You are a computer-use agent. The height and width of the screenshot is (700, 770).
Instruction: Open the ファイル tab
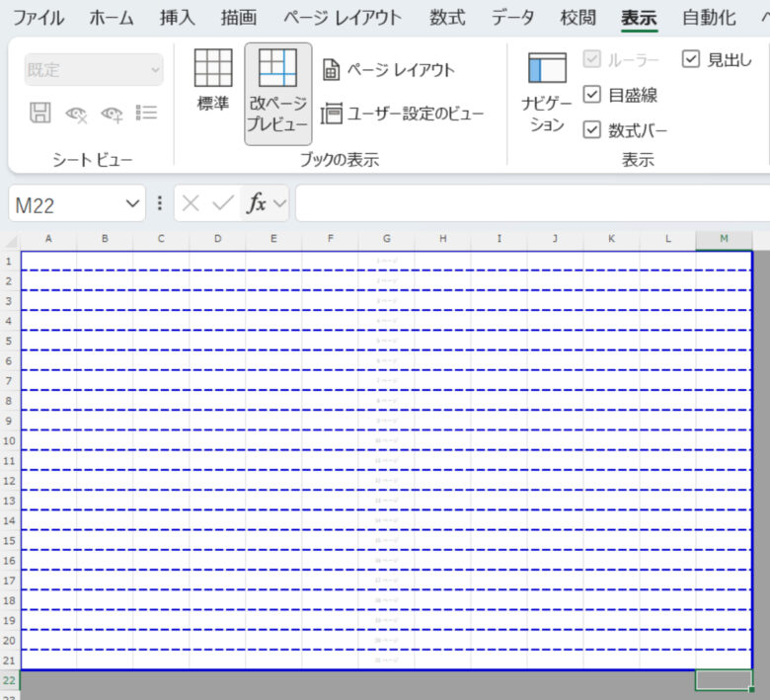coord(38,18)
